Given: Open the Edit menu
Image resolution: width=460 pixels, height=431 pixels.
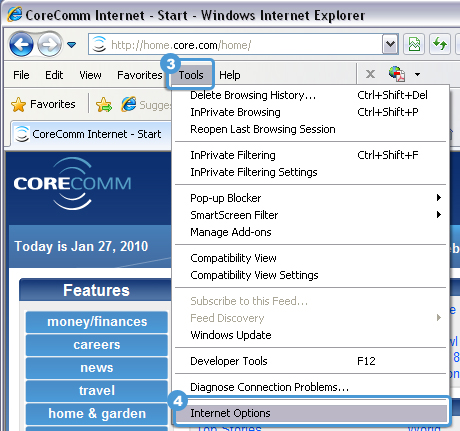Looking at the screenshot, I should (54, 75).
